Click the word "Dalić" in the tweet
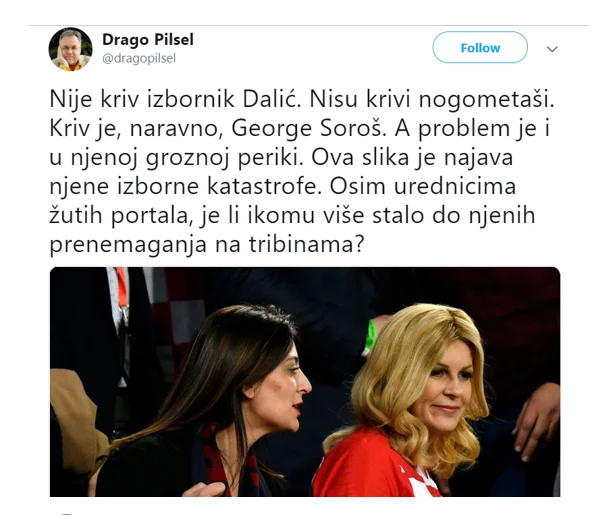 point(271,99)
